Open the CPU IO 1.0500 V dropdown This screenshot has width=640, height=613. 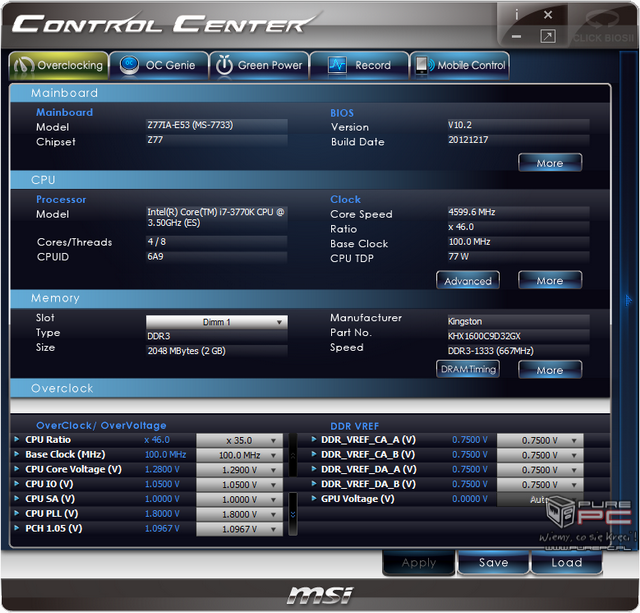tap(239, 484)
